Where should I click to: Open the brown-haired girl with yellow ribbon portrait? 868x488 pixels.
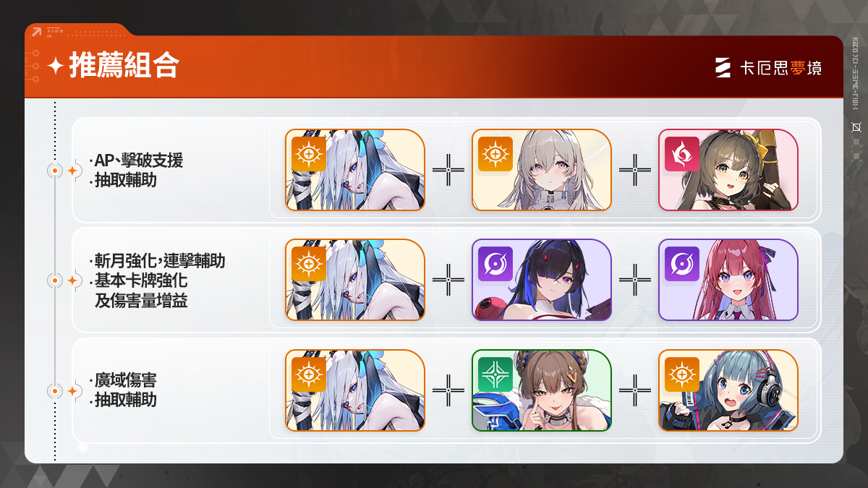[728, 170]
